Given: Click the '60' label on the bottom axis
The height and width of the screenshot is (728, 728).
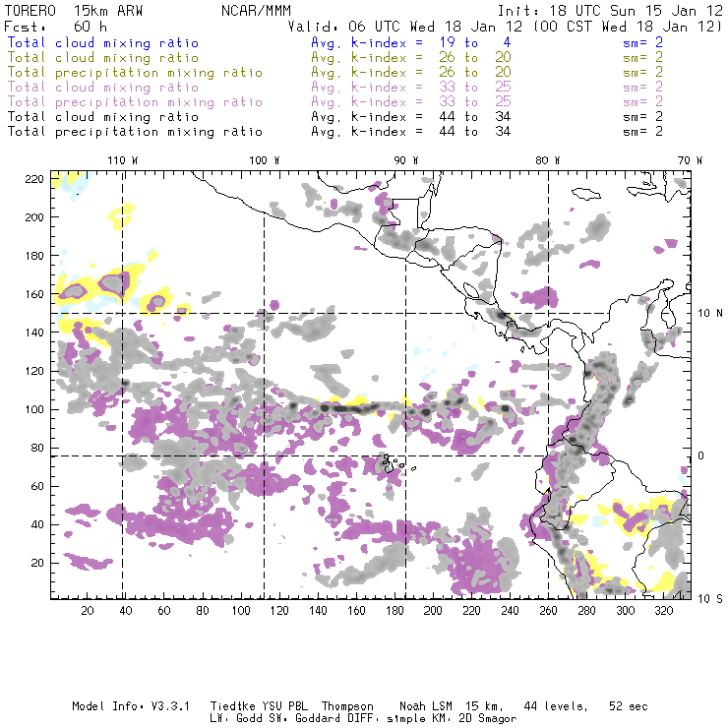Looking at the screenshot, I should pyautogui.click(x=164, y=611).
